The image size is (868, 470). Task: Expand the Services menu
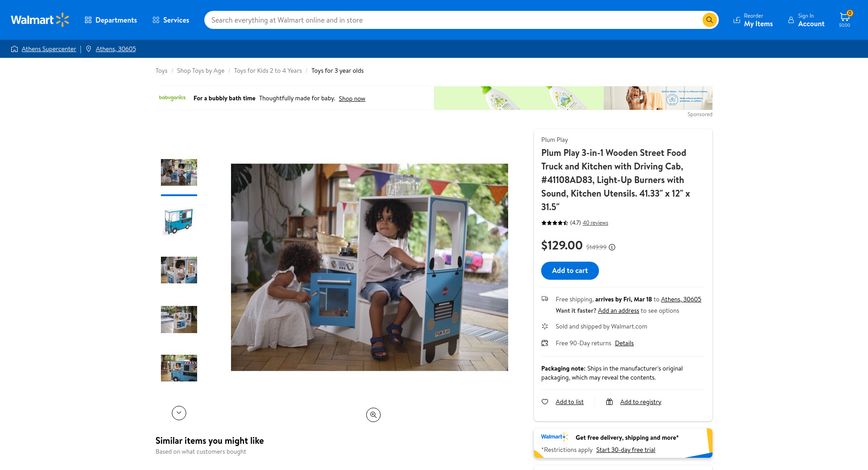tap(171, 20)
